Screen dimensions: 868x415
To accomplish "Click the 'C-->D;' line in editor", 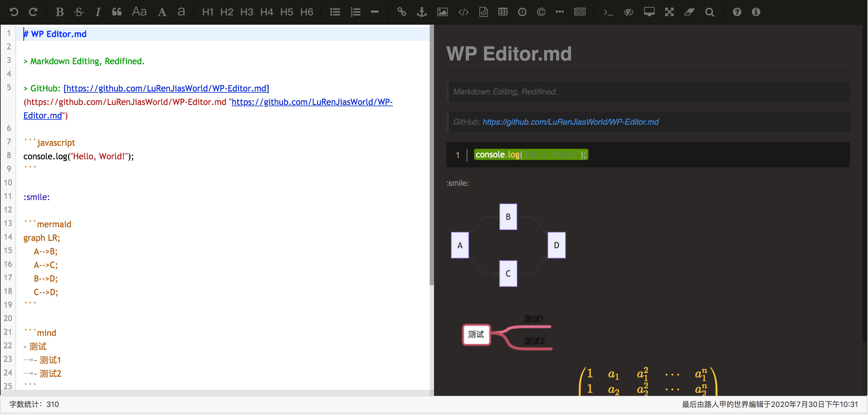I will [x=46, y=292].
